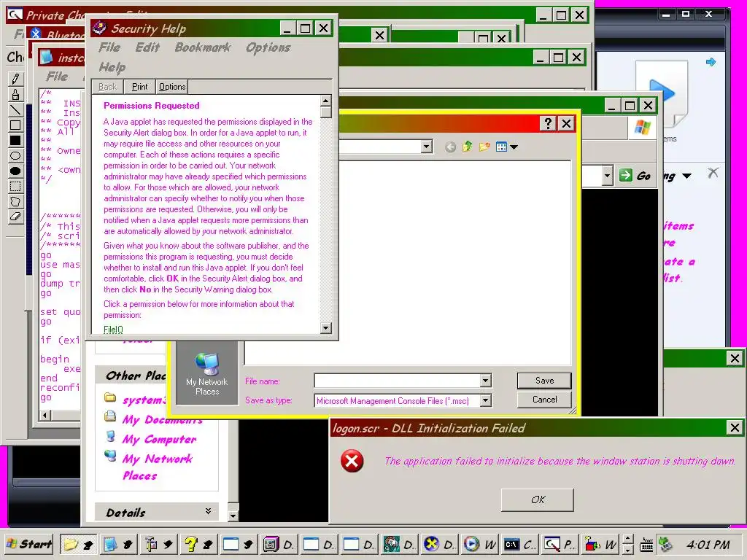Select the Filled Ellipse tool

point(15,171)
